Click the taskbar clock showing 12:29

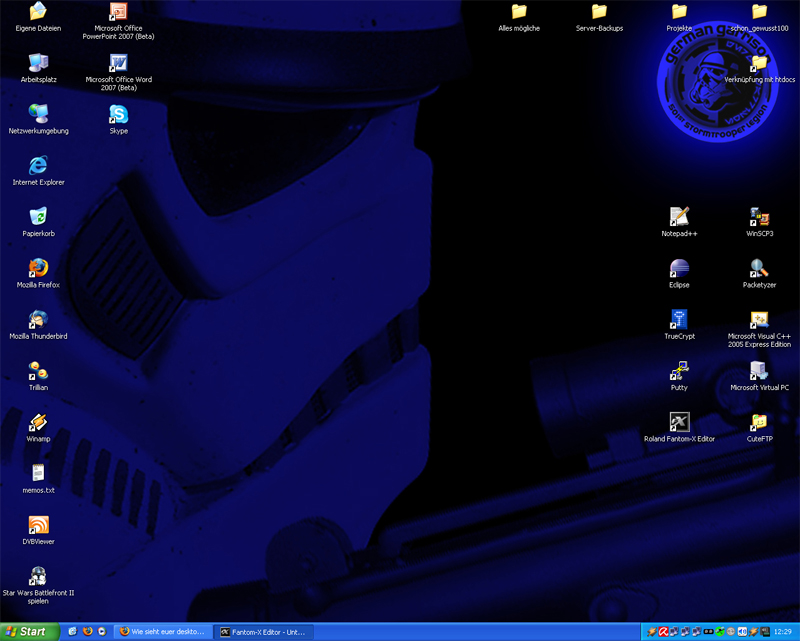point(783,632)
